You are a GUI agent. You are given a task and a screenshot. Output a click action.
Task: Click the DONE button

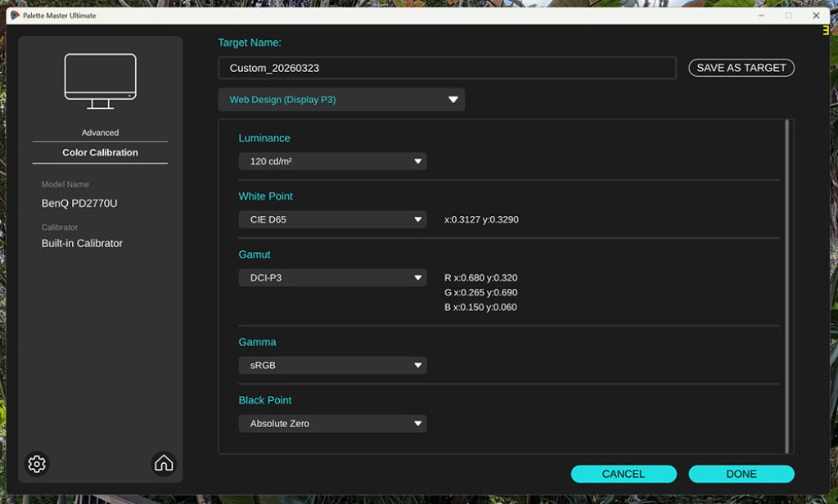tap(741, 474)
